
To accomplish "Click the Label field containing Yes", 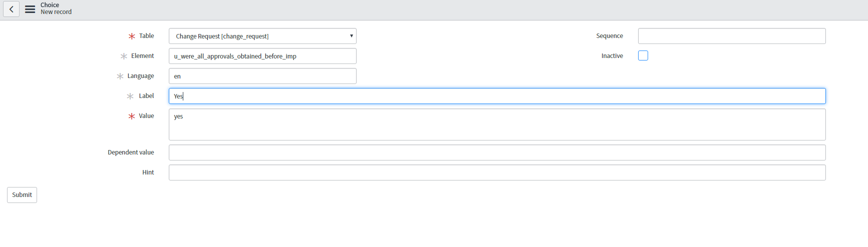I will click(497, 96).
